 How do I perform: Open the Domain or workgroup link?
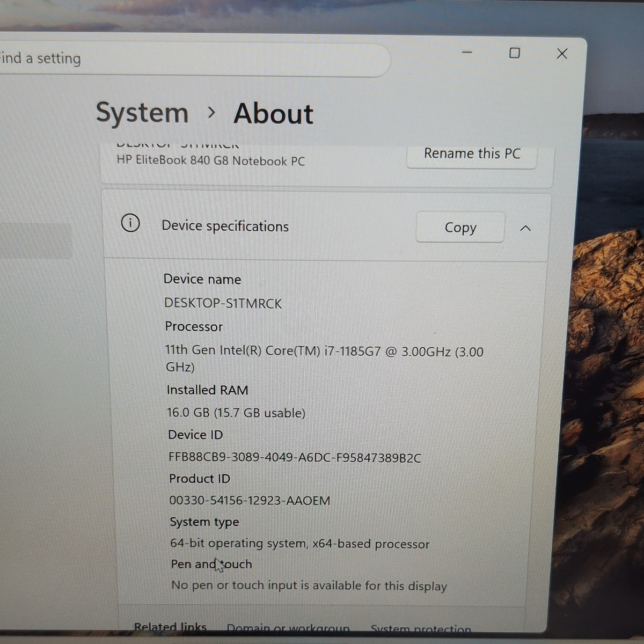[x=288, y=628]
